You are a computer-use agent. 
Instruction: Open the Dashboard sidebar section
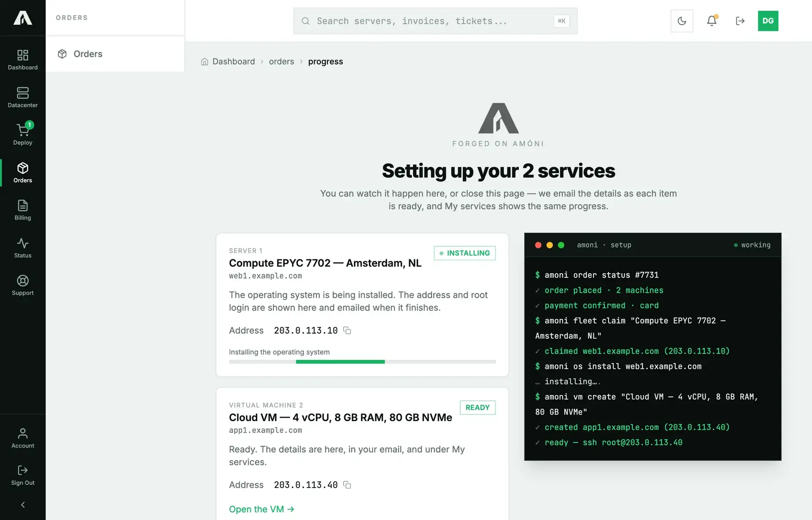click(23, 60)
